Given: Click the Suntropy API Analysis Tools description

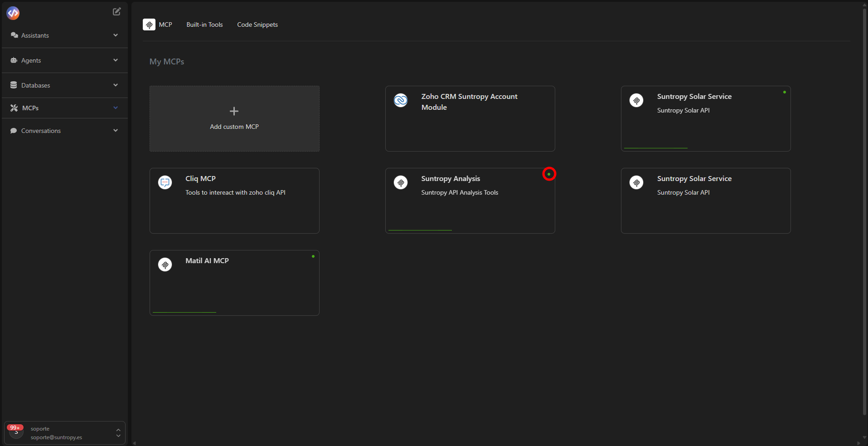Looking at the screenshot, I should pos(460,192).
